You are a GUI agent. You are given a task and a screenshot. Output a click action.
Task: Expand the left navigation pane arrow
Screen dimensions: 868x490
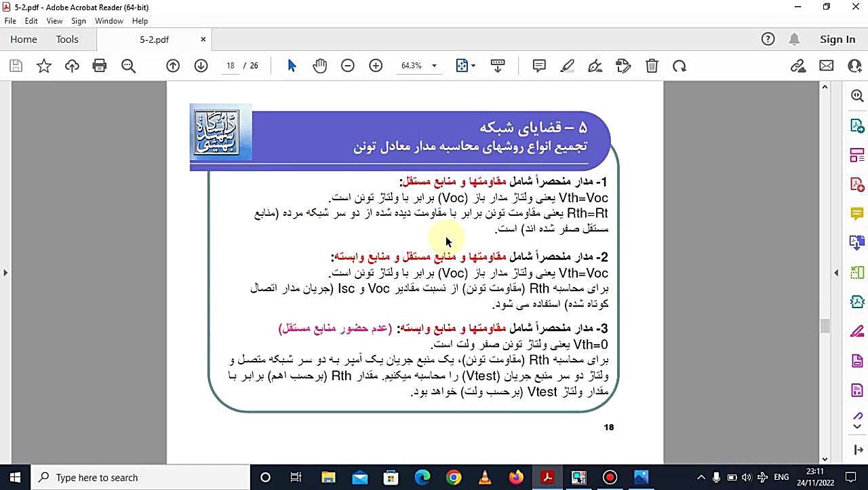[5, 273]
